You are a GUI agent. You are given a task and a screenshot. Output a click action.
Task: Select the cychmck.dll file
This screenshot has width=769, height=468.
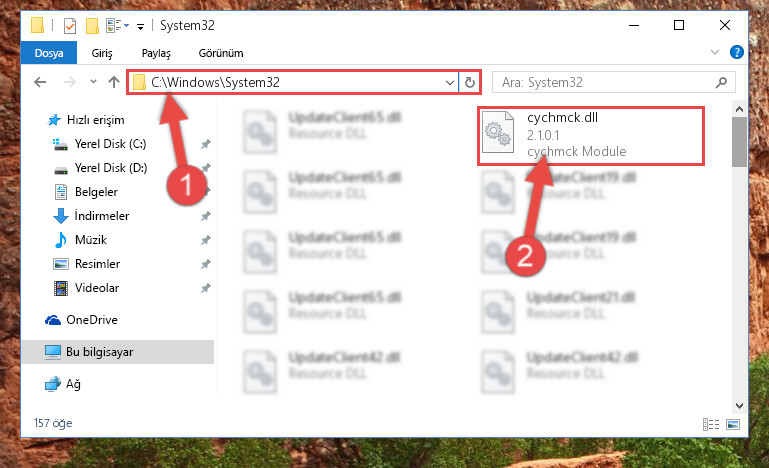pyautogui.click(x=591, y=135)
